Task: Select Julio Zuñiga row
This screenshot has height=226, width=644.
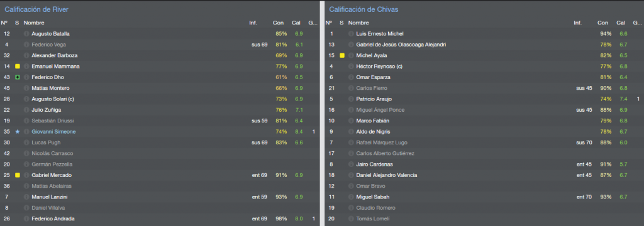Action: [x=160, y=110]
